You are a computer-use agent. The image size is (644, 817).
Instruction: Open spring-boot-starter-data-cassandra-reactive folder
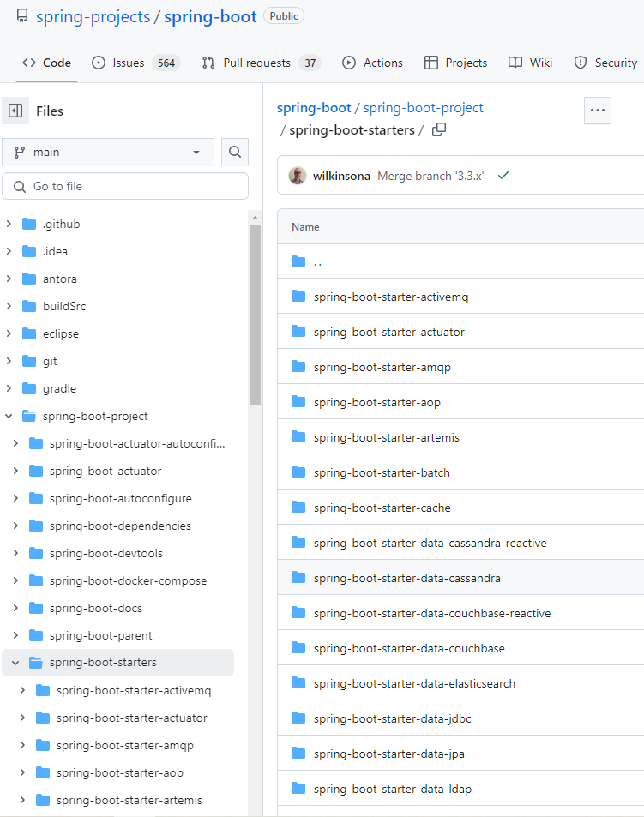tap(430, 543)
